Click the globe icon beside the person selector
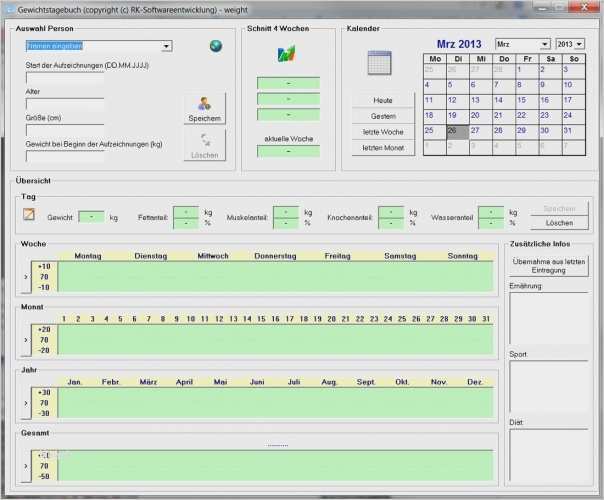Image resolution: width=604 pixels, height=500 pixels. (x=215, y=46)
